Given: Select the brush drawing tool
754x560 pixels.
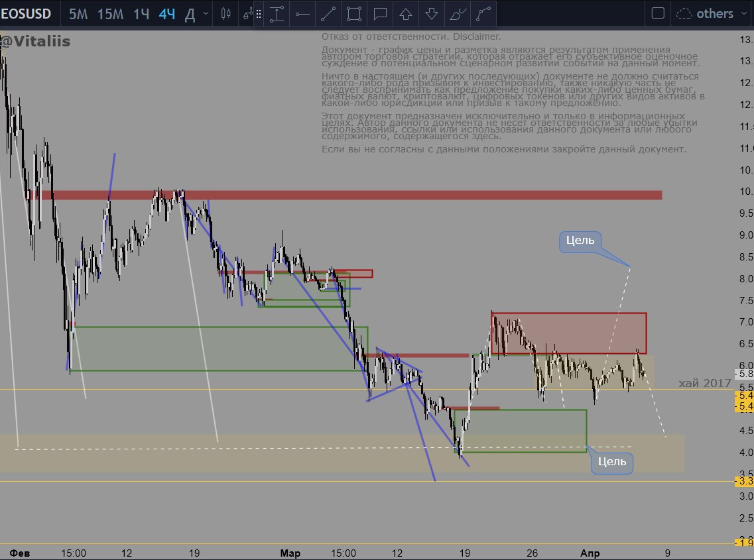Looking at the screenshot, I should click(458, 14).
